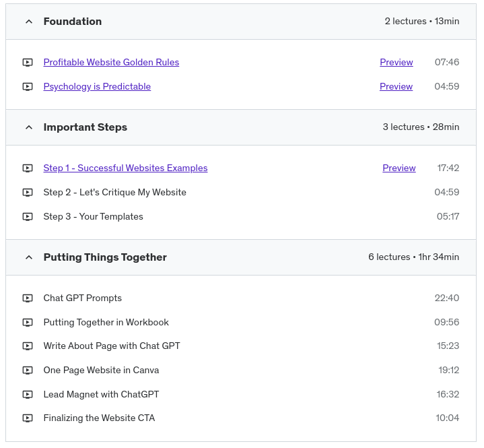This screenshot has height=448, width=484.
Task: Preview the Psychology is Predictable lecture
Action: coord(396,87)
